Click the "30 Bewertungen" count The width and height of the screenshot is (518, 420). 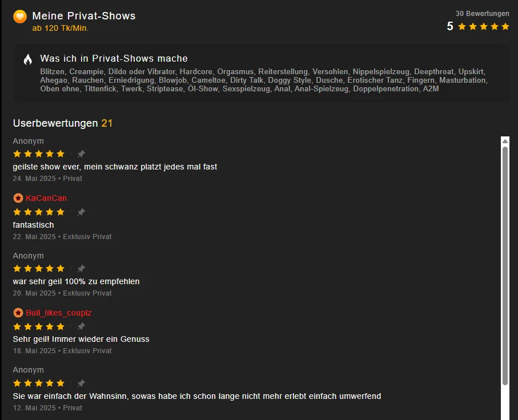point(482,14)
